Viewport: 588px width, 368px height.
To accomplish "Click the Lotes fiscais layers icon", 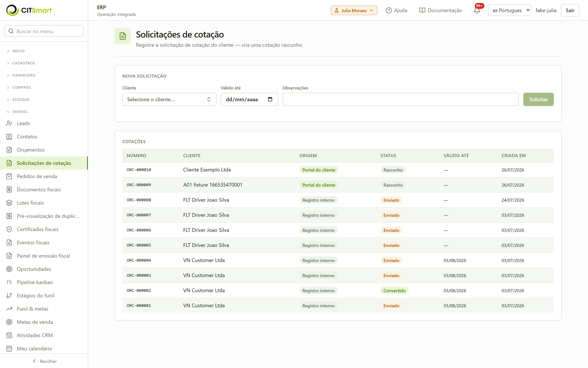I will (9, 203).
